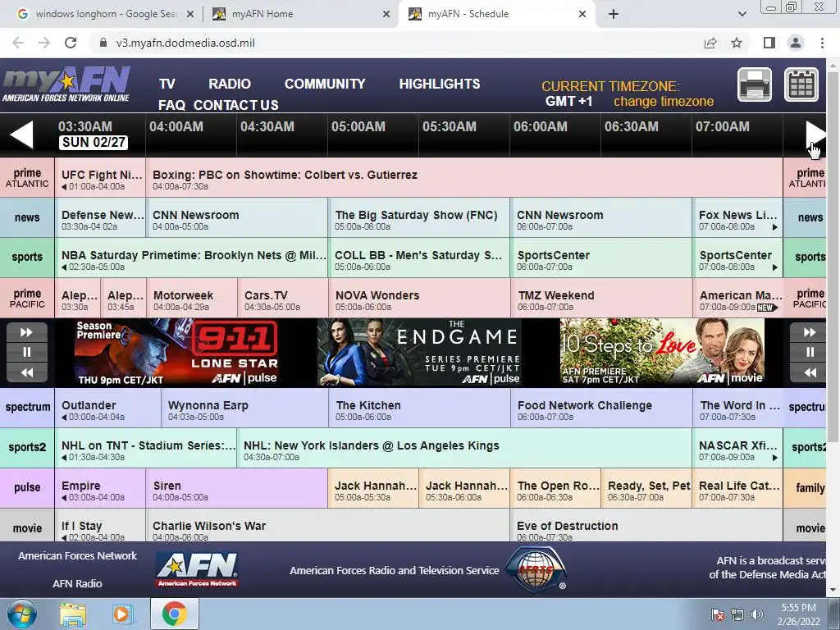The width and height of the screenshot is (840, 630).
Task: Pause banner using right carousel control
Action: (810, 352)
